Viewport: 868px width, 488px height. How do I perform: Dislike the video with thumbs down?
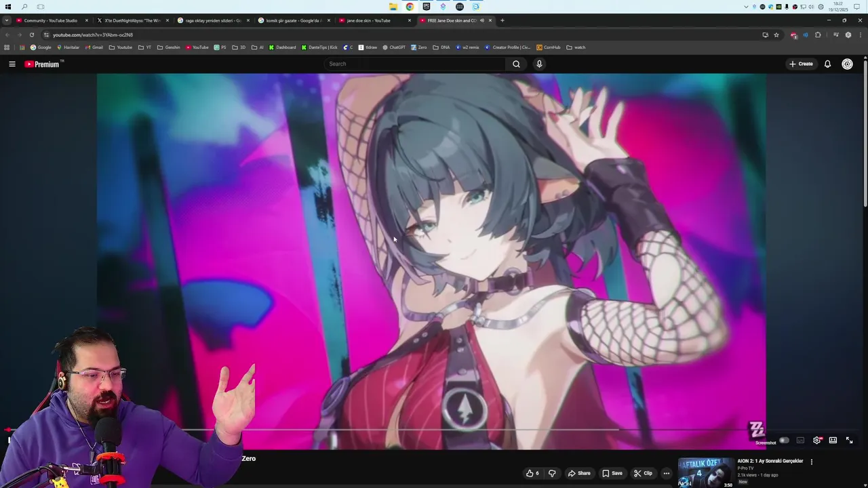click(x=552, y=473)
